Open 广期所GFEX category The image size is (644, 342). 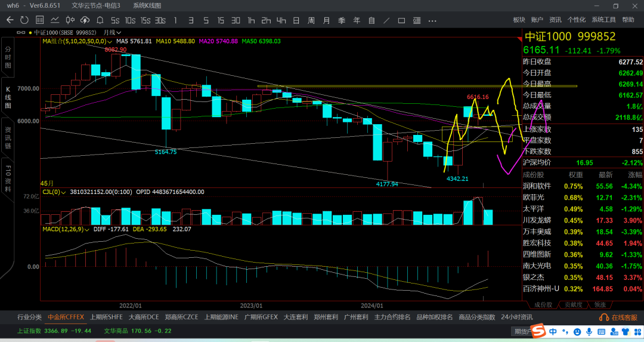click(261, 317)
